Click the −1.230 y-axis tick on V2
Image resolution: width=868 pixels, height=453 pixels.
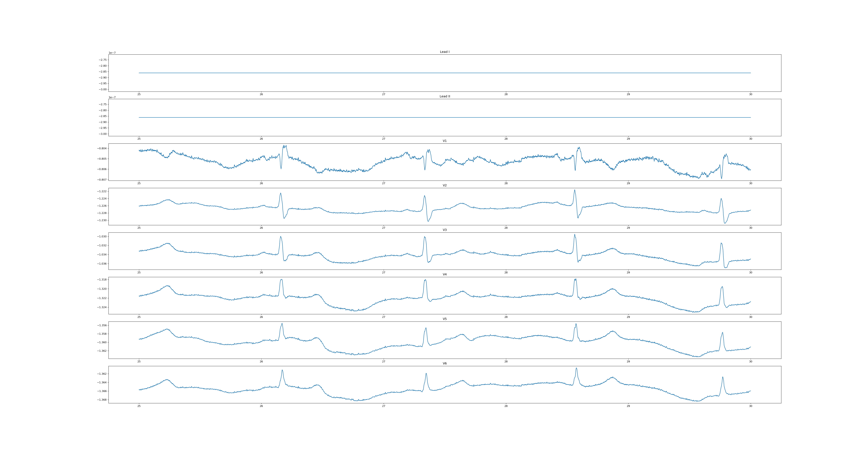coord(102,220)
